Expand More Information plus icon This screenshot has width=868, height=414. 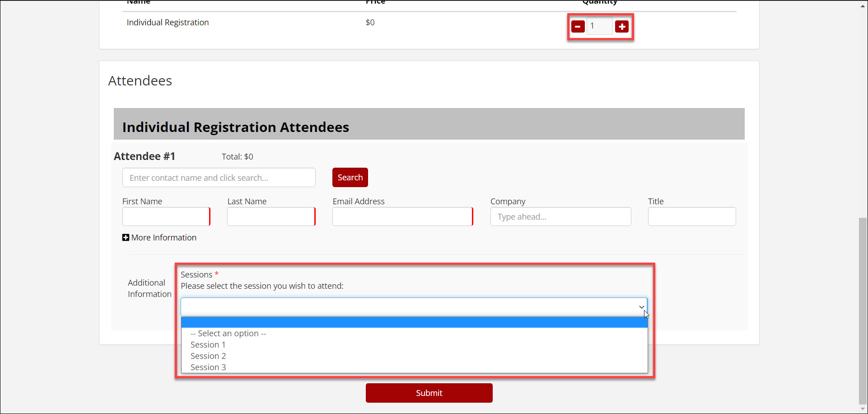[x=126, y=238]
